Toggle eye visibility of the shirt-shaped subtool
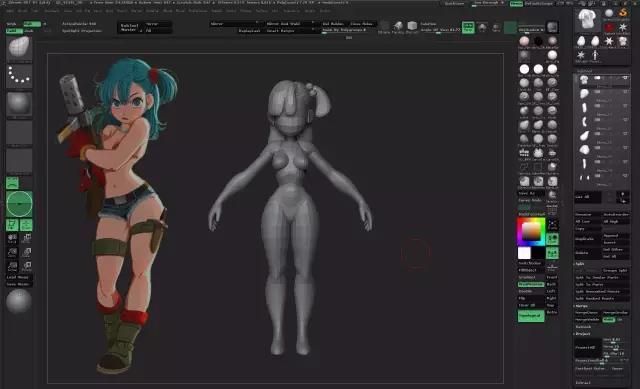The height and width of the screenshot is (389, 640). coord(625,78)
